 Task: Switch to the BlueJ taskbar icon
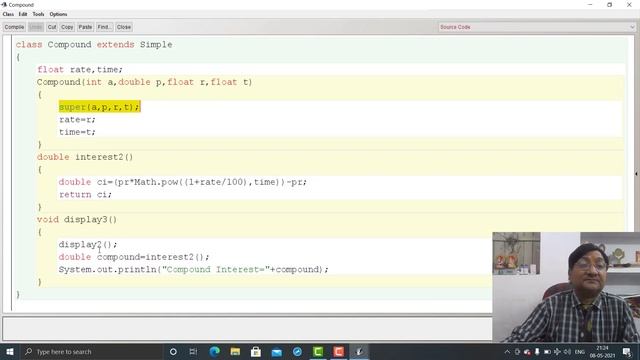coord(359,351)
